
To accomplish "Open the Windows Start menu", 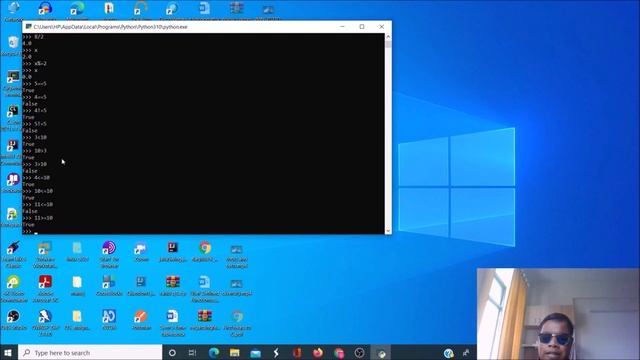I will coord(8,353).
